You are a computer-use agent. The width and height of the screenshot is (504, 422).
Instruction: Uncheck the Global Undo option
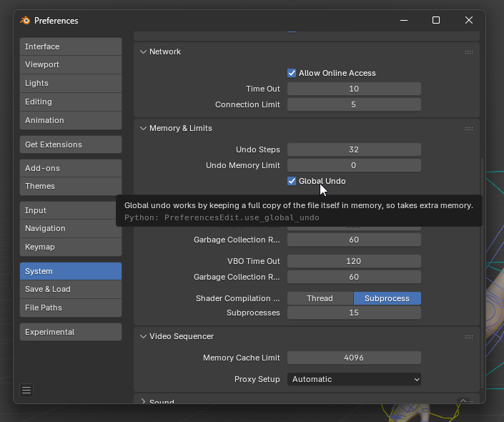292,181
